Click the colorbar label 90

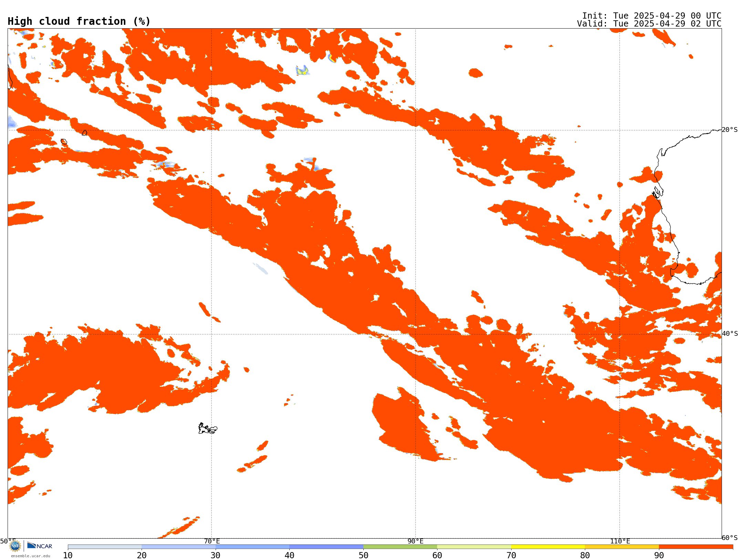[659, 555]
